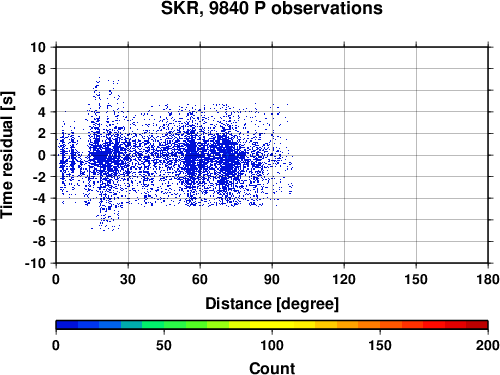The image size is (500, 375).
Task: Click the x-axis tick label 90
Action: click(272, 279)
